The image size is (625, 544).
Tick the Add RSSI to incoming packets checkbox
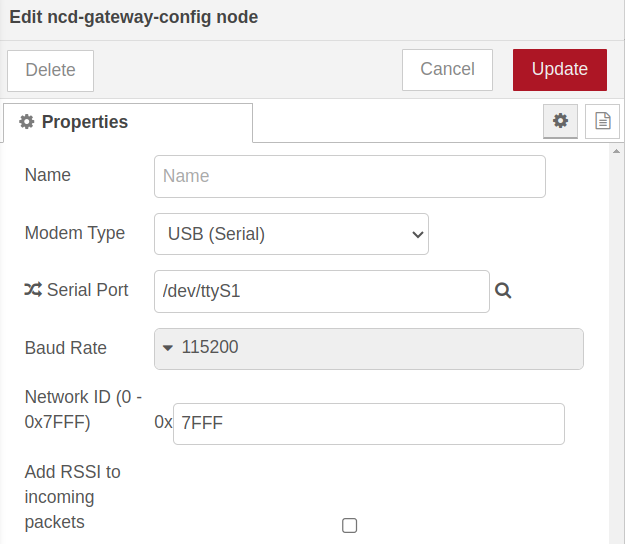click(349, 525)
